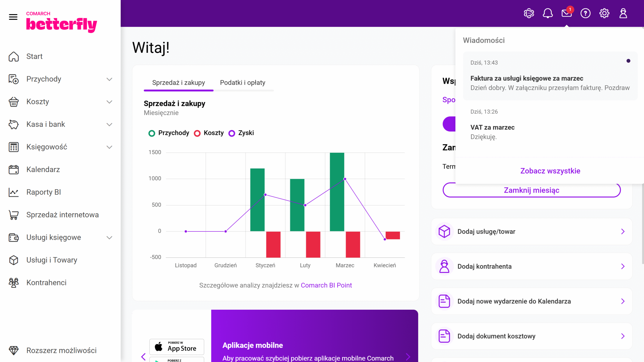Switch to Podatki i opłaty tab
This screenshot has width=644, height=362.
(243, 83)
